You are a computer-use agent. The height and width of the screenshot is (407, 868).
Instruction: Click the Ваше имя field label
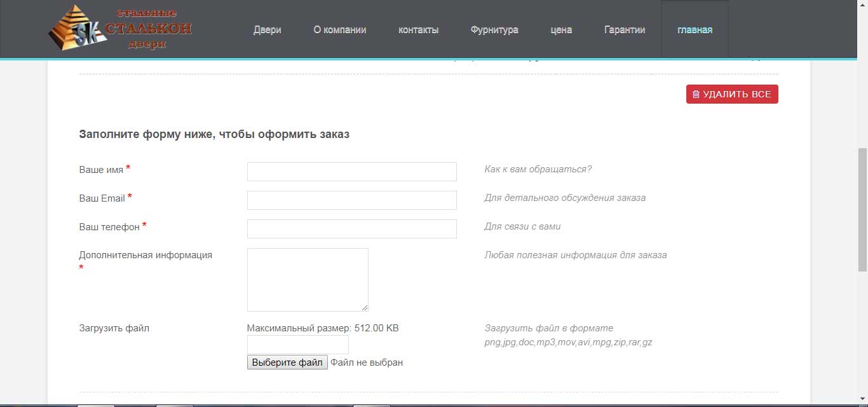[100, 170]
